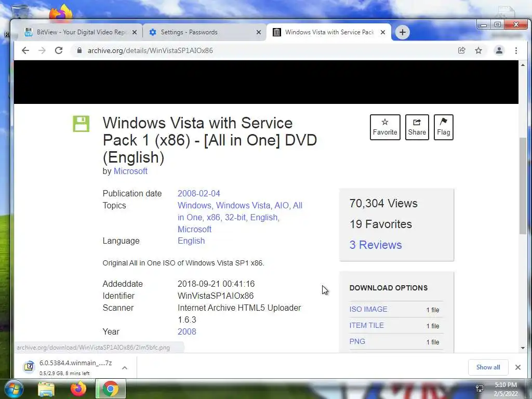Open the Chrome profile menu

[499, 50]
